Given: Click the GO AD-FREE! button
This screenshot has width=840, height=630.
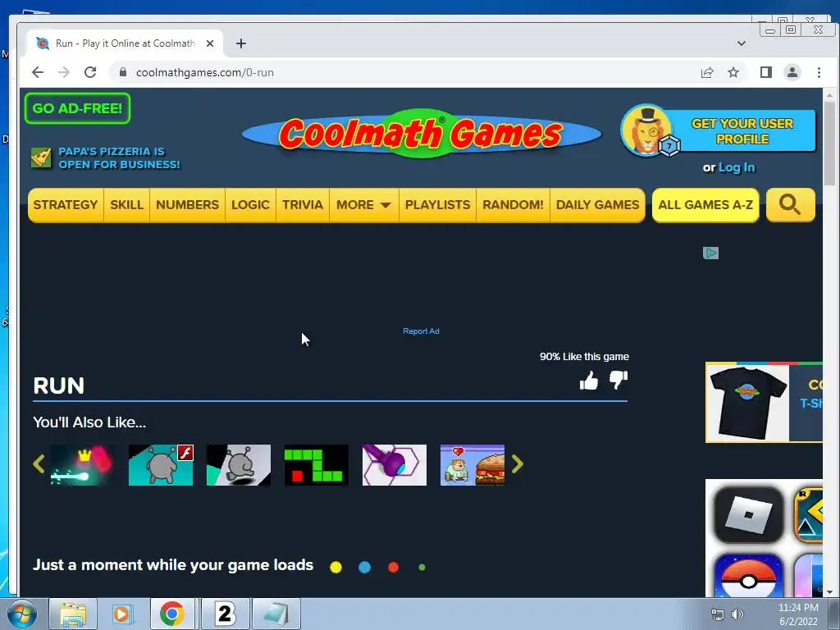Looking at the screenshot, I should tap(78, 108).
